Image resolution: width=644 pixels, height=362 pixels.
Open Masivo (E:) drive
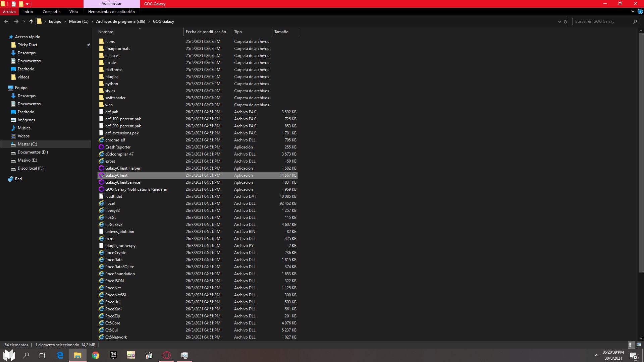[x=28, y=160]
